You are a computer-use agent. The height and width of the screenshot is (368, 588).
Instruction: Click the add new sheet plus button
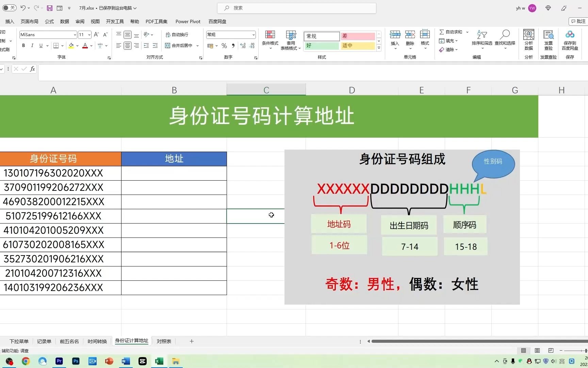click(192, 341)
